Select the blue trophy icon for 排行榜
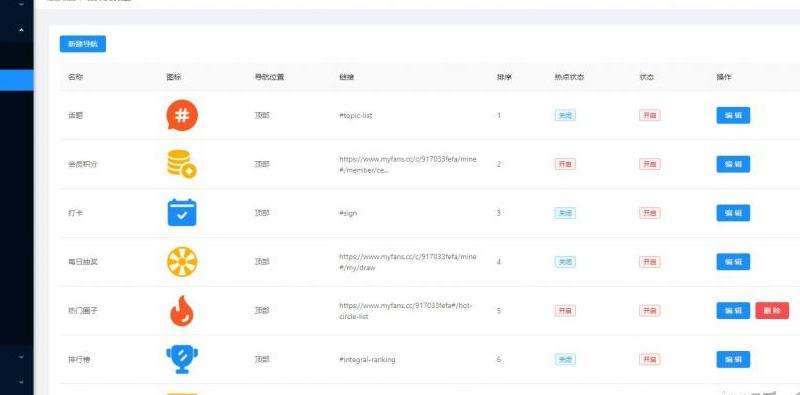The height and width of the screenshot is (395, 800). (x=182, y=359)
